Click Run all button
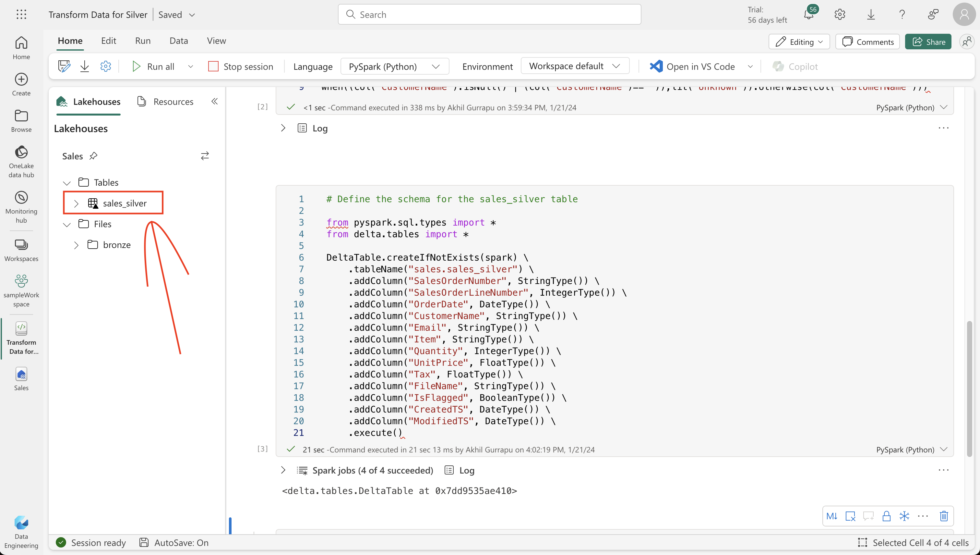980x555 pixels. coord(153,67)
